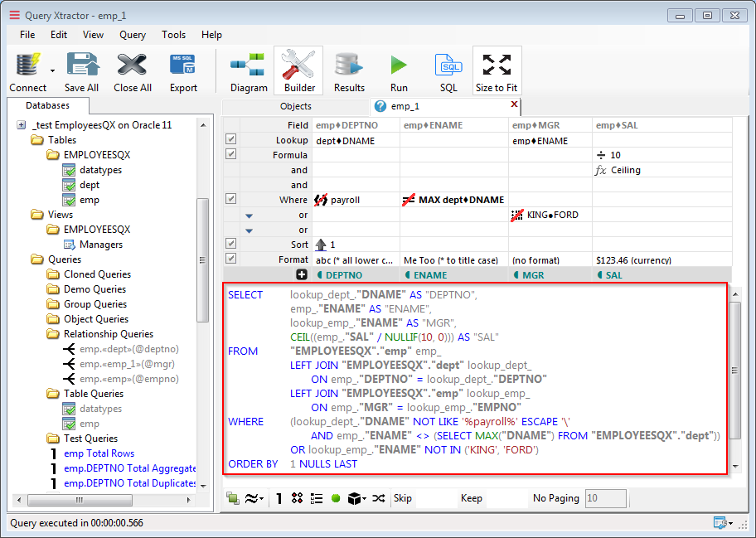Click the No Paging value field

click(x=603, y=498)
